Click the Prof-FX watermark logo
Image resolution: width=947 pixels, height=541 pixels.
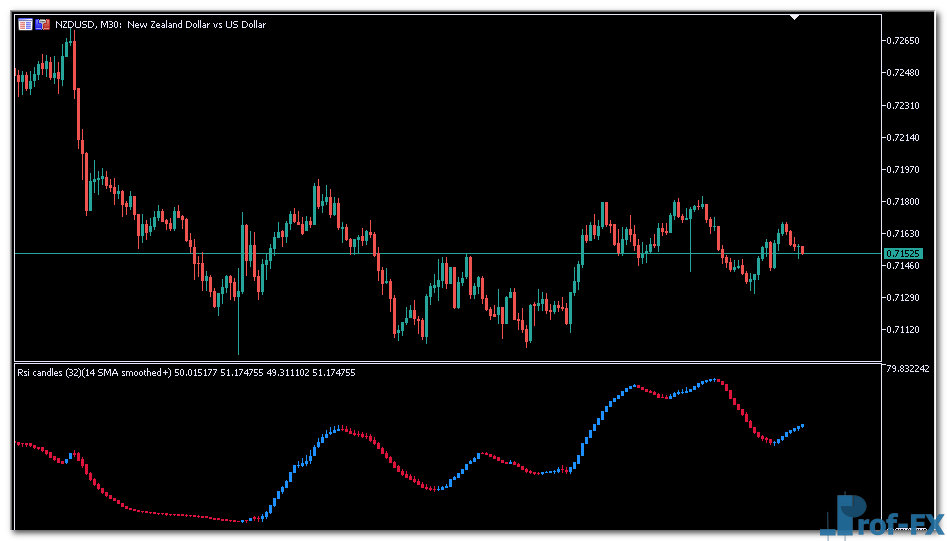880,517
